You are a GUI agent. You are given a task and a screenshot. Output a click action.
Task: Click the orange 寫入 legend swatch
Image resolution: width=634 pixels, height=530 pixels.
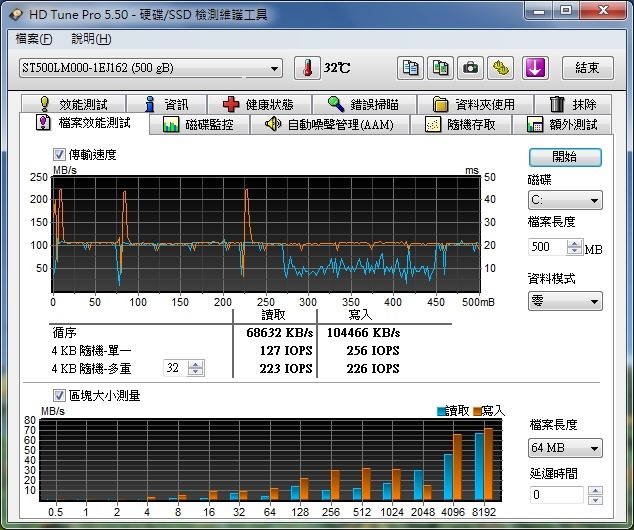click(477, 412)
